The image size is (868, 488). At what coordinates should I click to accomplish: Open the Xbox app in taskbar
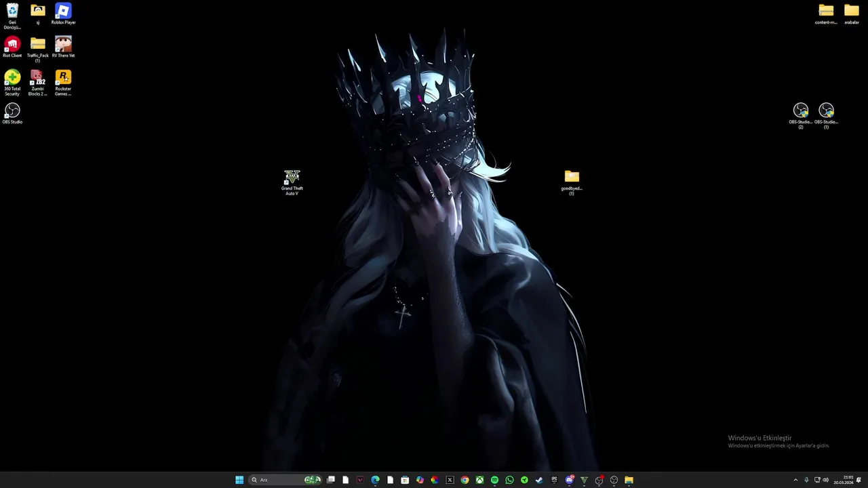coord(480,480)
